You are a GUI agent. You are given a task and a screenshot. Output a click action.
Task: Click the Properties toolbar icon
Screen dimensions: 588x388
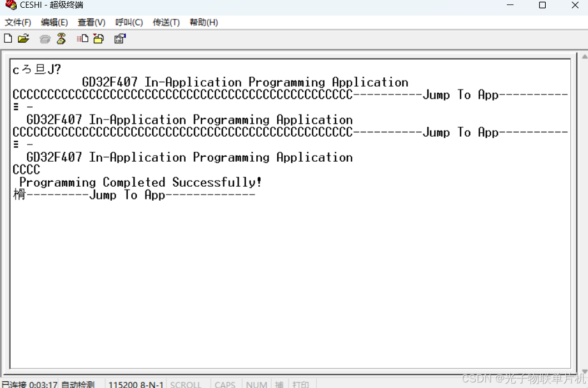120,38
